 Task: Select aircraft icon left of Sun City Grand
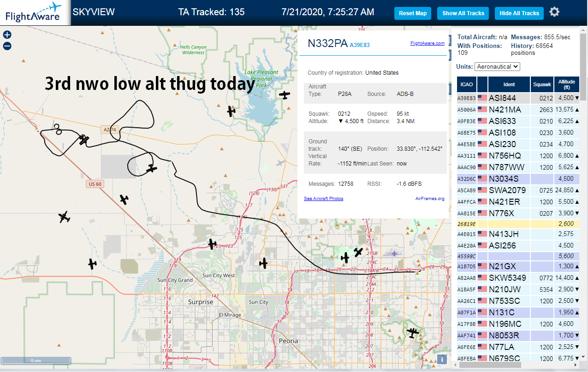pyautogui.click(x=92, y=264)
